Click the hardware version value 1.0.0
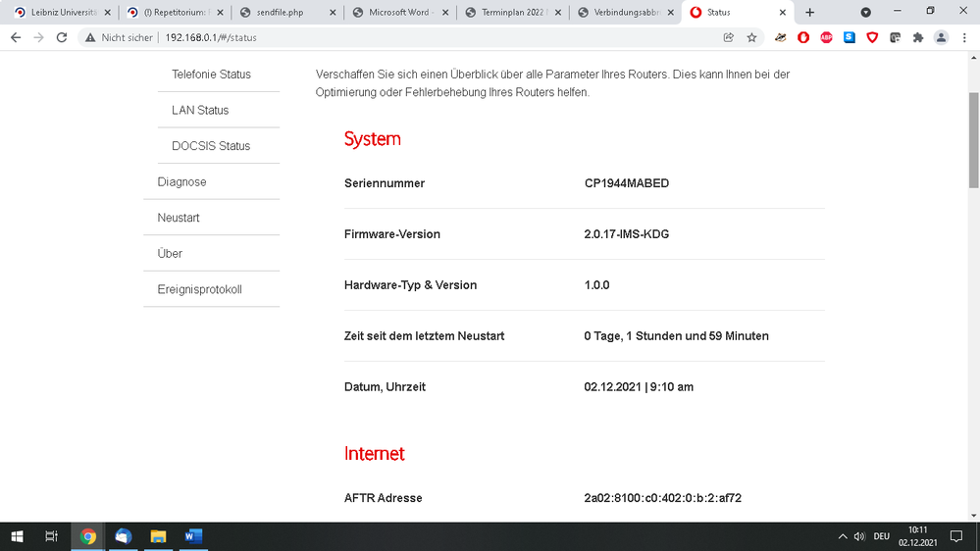Image resolution: width=980 pixels, height=551 pixels. click(x=596, y=285)
